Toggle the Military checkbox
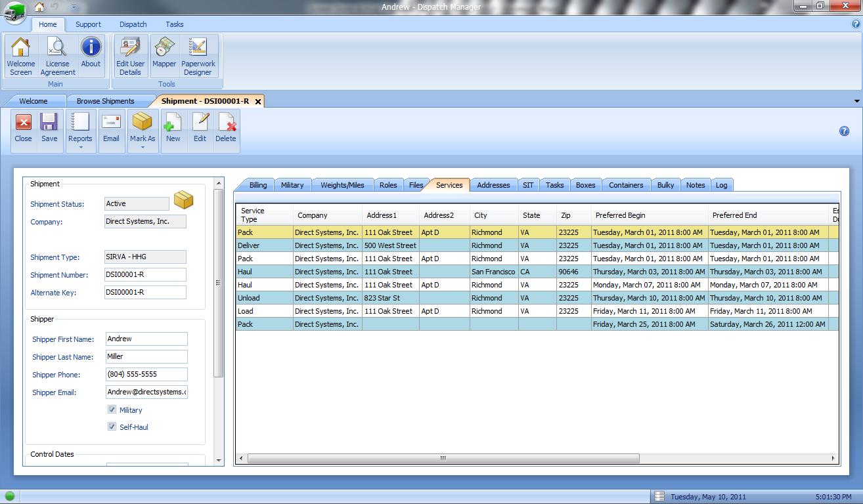863x504 pixels. 112,409
